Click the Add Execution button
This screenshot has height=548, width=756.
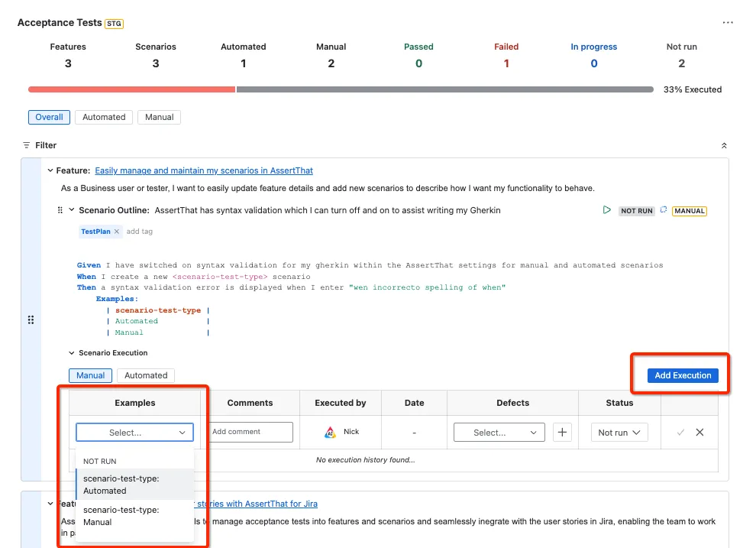pyautogui.click(x=683, y=375)
